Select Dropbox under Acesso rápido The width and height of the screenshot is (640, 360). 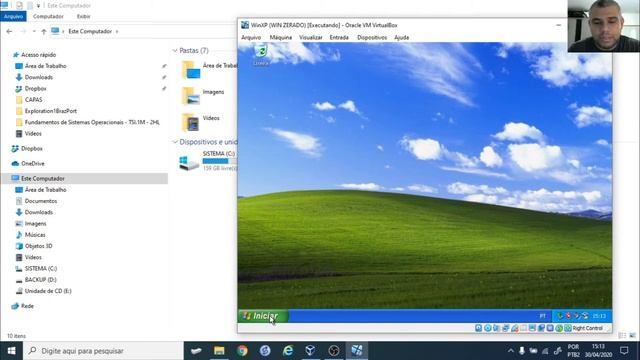point(35,89)
